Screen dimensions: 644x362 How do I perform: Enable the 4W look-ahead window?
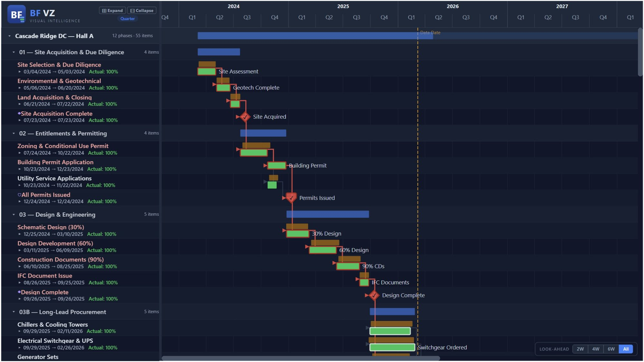click(x=595, y=349)
